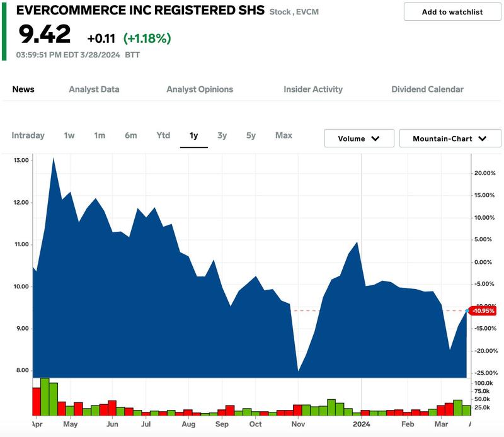Click the 25.0k volume axis label
504x437 pixels.
click(482, 407)
